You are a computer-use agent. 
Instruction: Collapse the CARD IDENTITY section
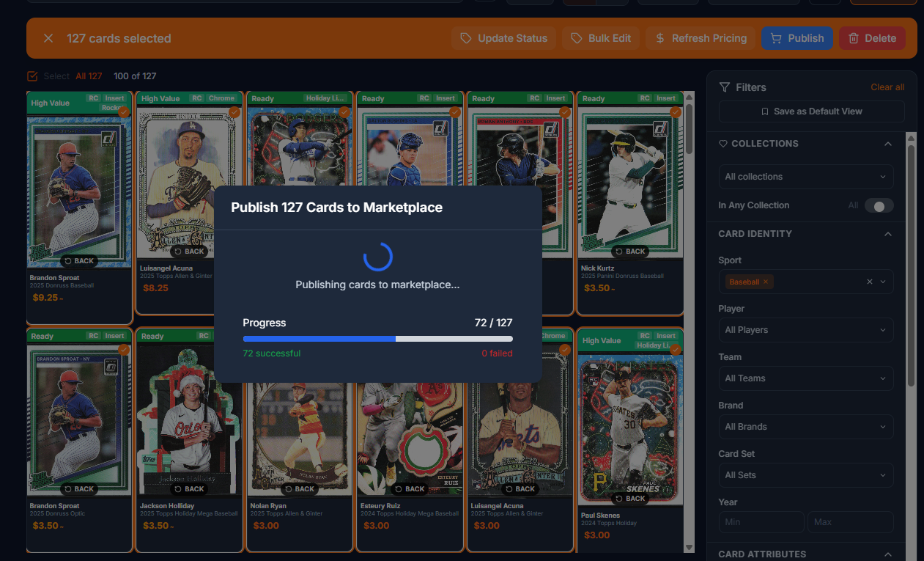coord(887,233)
